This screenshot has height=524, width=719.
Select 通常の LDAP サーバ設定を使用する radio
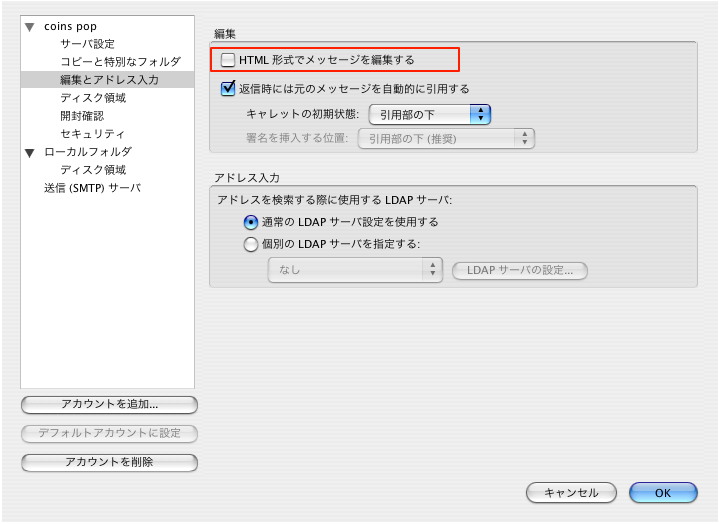[251, 222]
